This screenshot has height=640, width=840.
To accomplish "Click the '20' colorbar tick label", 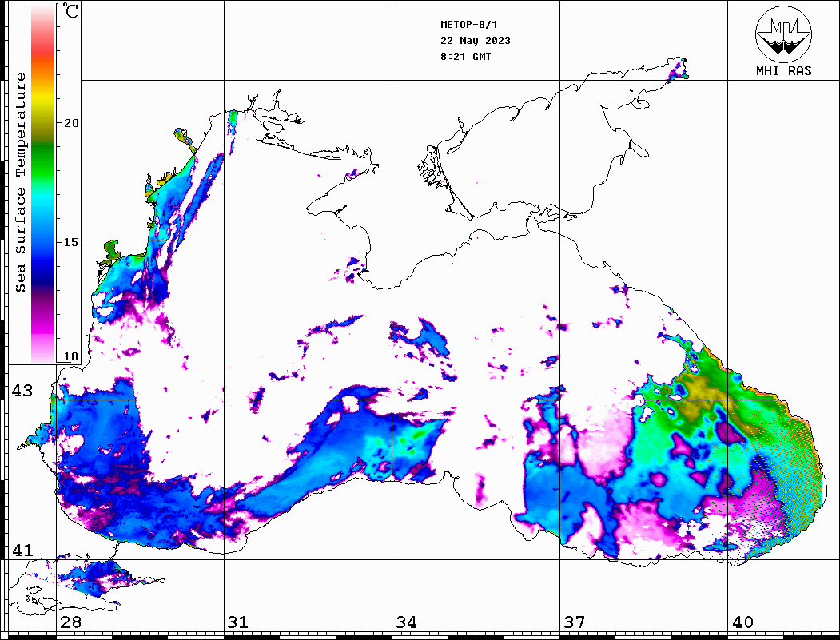I will coord(70,123).
